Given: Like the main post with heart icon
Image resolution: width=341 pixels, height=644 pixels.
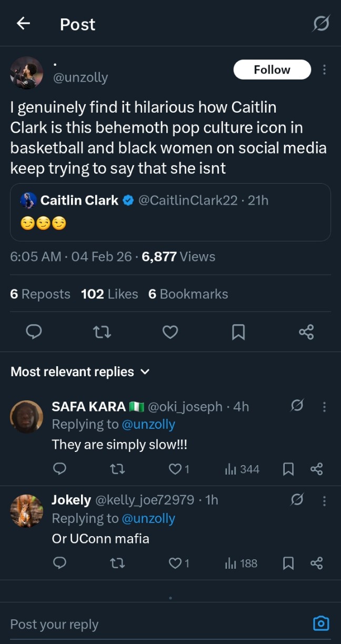Looking at the screenshot, I should [170, 331].
